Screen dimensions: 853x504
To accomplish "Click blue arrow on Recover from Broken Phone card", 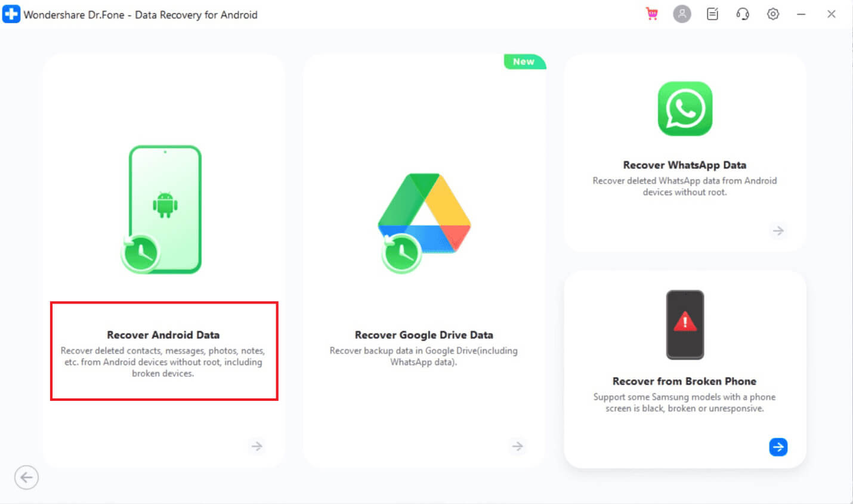I will pyautogui.click(x=778, y=447).
